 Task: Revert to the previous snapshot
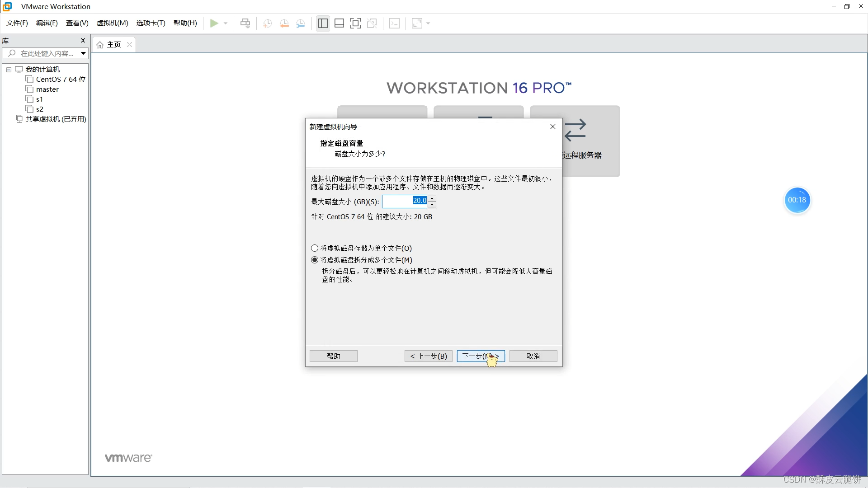[x=284, y=23]
